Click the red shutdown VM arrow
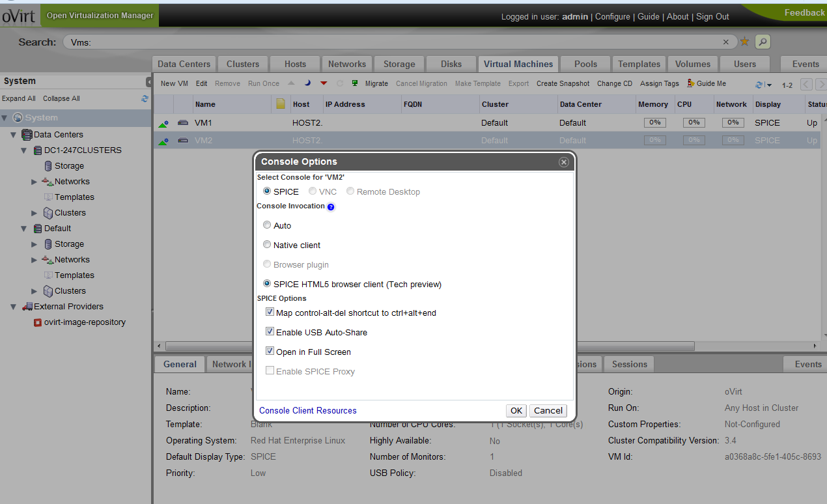 click(324, 83)
